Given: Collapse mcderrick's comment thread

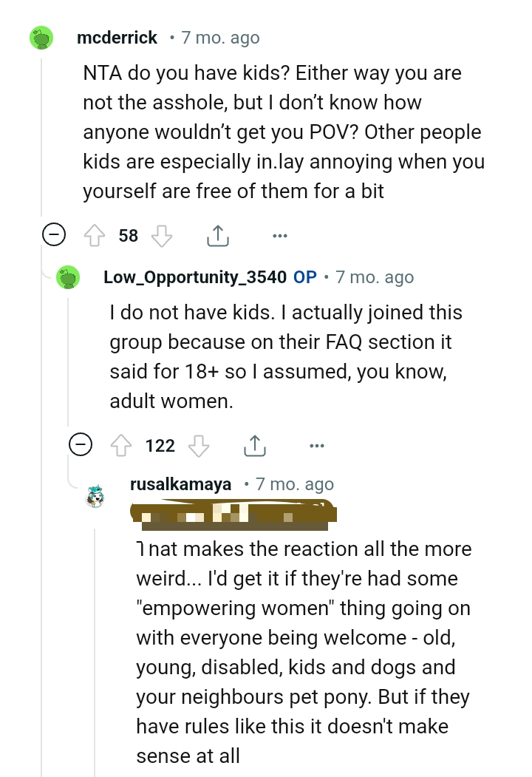Looking at the screenshot, I should coord(53,236).
